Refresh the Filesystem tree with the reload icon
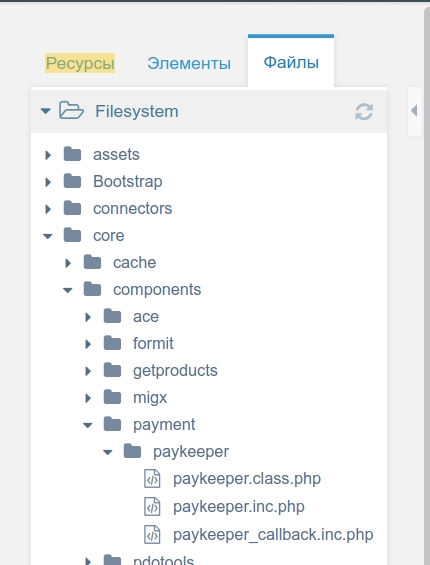The width and height of the screenshot is (430, 565). [x=364, y=111]
